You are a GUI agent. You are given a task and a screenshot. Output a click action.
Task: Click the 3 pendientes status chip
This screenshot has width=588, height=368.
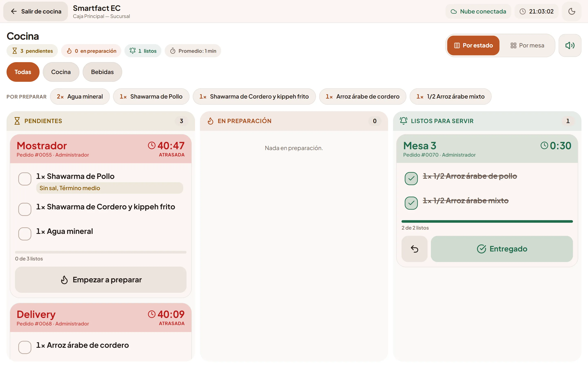(x=32, y=51)
